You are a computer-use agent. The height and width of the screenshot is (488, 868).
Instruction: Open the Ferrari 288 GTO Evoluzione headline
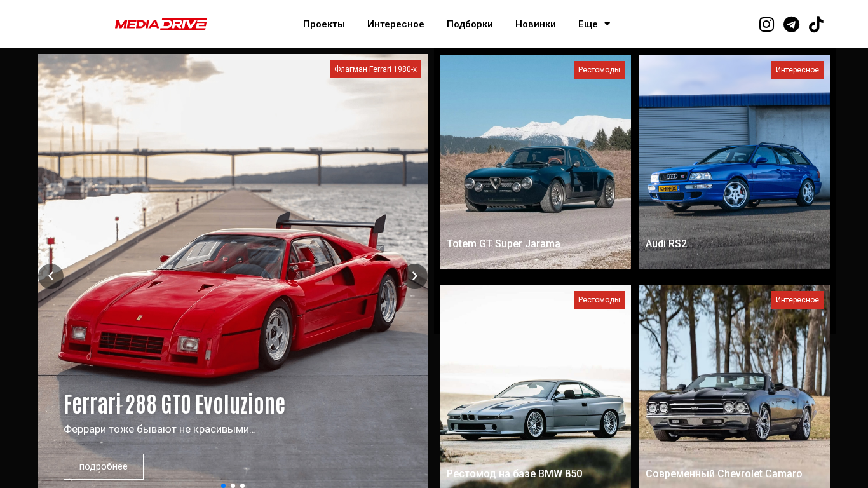pos(174,404)
